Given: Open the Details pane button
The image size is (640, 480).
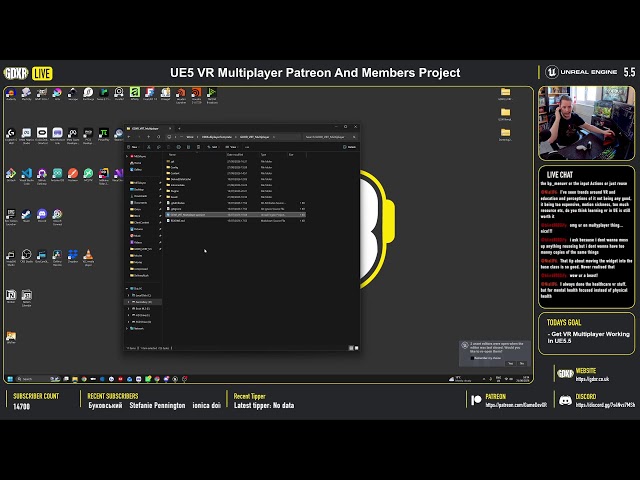Looking at the screenshot, I should (x=350, y=147).
